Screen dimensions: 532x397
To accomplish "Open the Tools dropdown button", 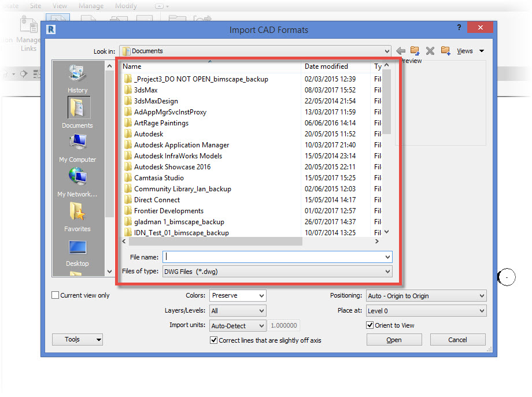I will [77, 339].
